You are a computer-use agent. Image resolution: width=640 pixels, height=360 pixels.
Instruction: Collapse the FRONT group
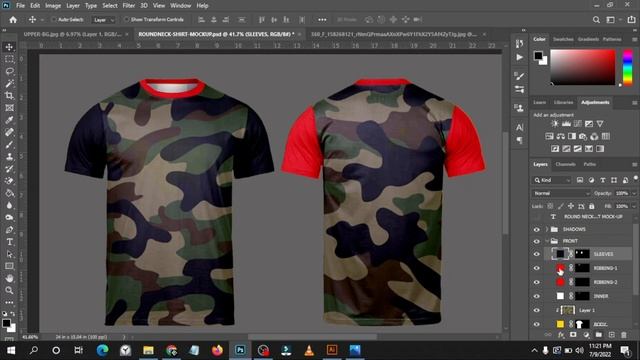[547, 241]
